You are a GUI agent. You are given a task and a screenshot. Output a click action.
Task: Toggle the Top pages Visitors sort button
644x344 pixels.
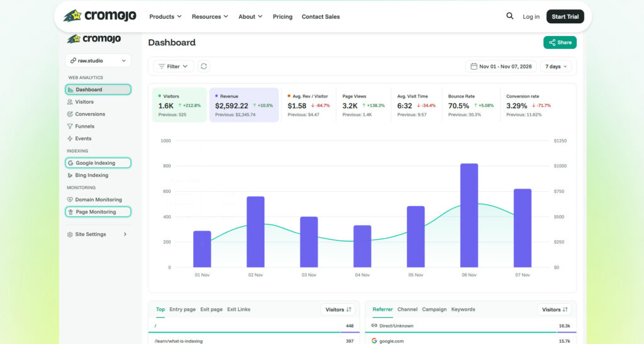[x=338, y=309]
